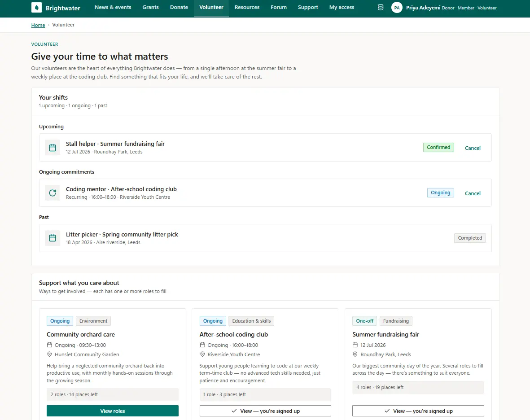Select the Volunteer nav tab
530x420 pixels.
pyautogui.click(x=211, y=8)
